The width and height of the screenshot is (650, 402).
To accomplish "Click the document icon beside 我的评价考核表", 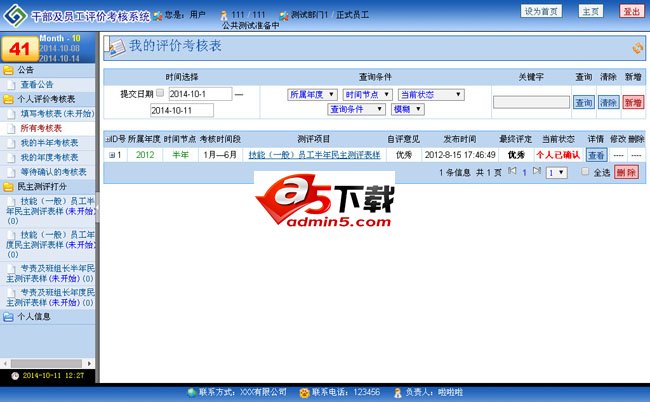I will tap(116, 48).
